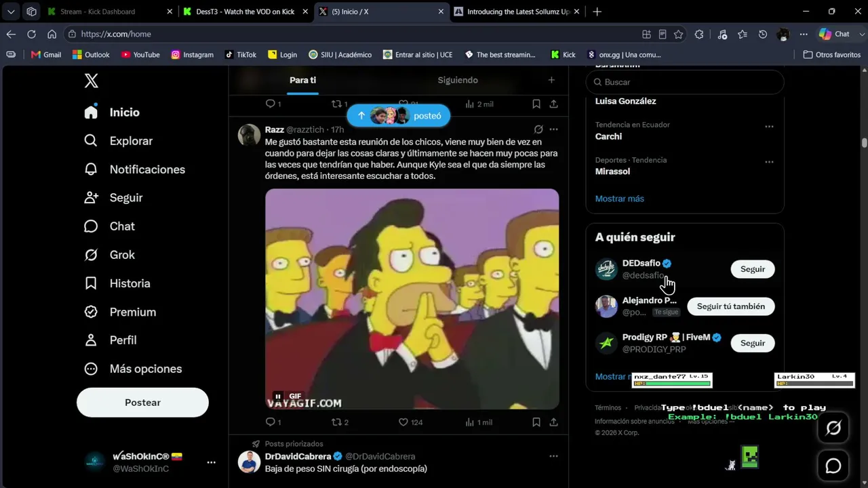Follow DEDsafio with Seguir button

(753, 269)
